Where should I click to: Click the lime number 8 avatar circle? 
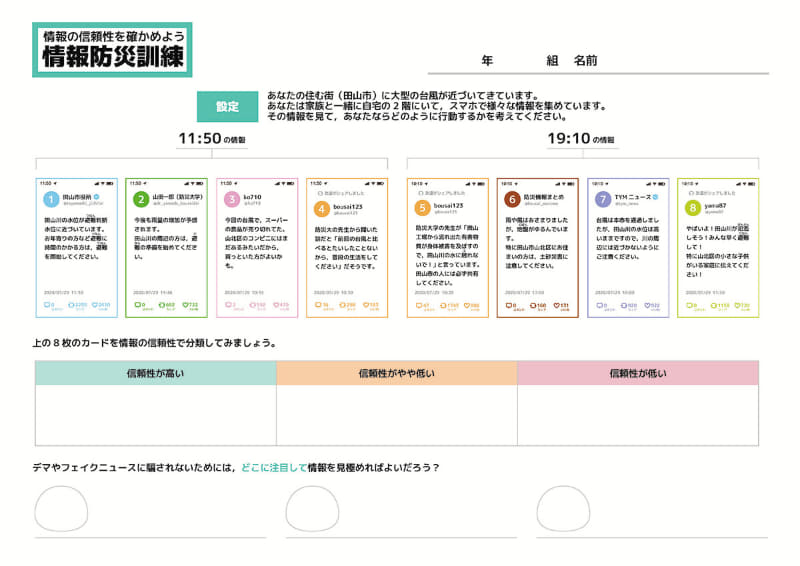693,208
